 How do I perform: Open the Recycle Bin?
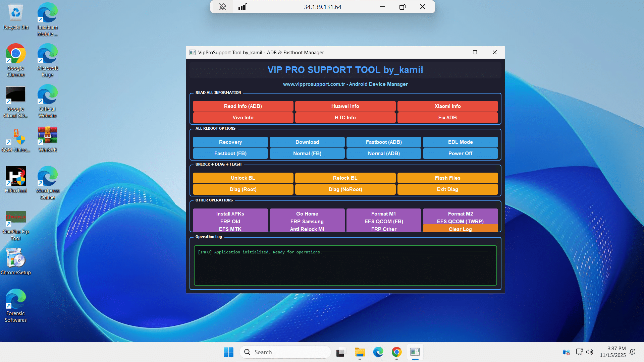tap(15, 13)
